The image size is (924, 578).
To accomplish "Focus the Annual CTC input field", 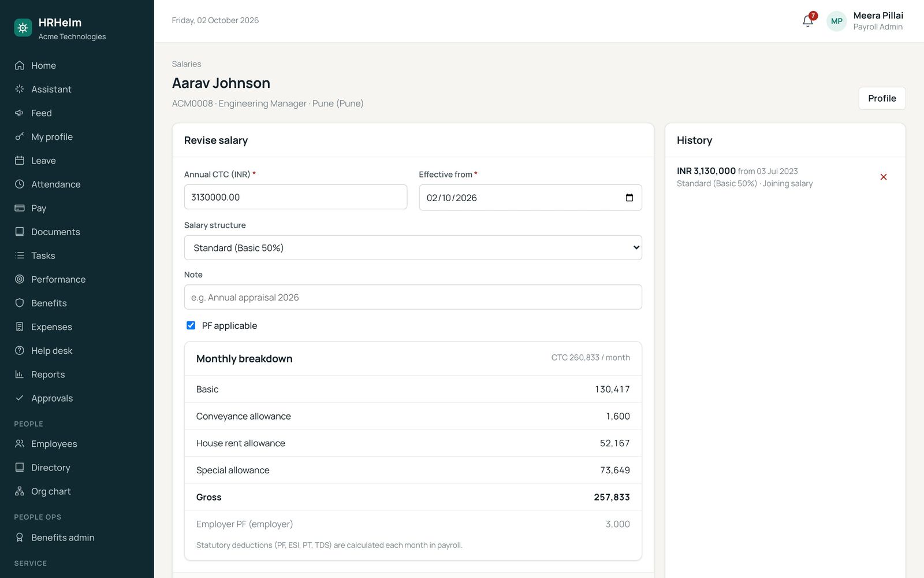I will pyautogui.click(x=296, y=197).
